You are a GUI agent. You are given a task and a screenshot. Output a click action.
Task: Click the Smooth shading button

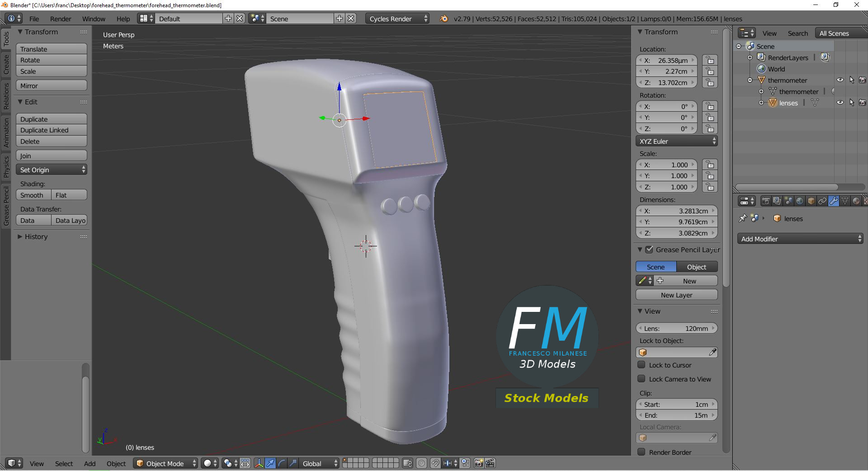pyautogui.click(x=33, y=195)
